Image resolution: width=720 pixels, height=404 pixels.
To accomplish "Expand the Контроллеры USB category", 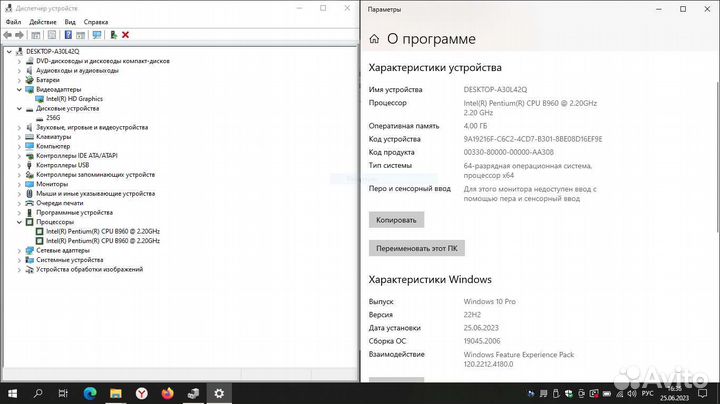I will point(19,165).
